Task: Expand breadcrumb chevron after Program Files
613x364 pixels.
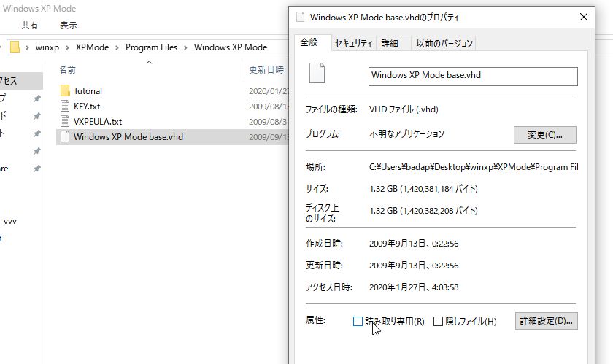Action: coord(185,47)
